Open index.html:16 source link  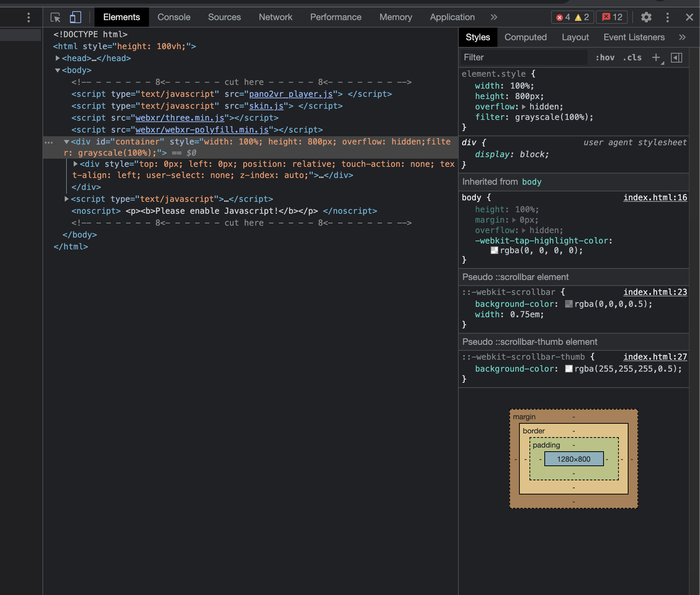pos(655,198)
